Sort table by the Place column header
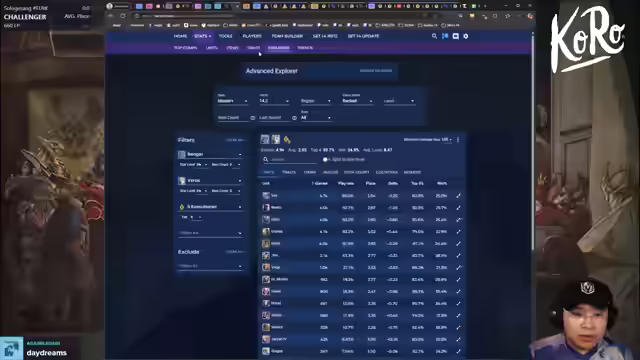 tap(371, 184)
